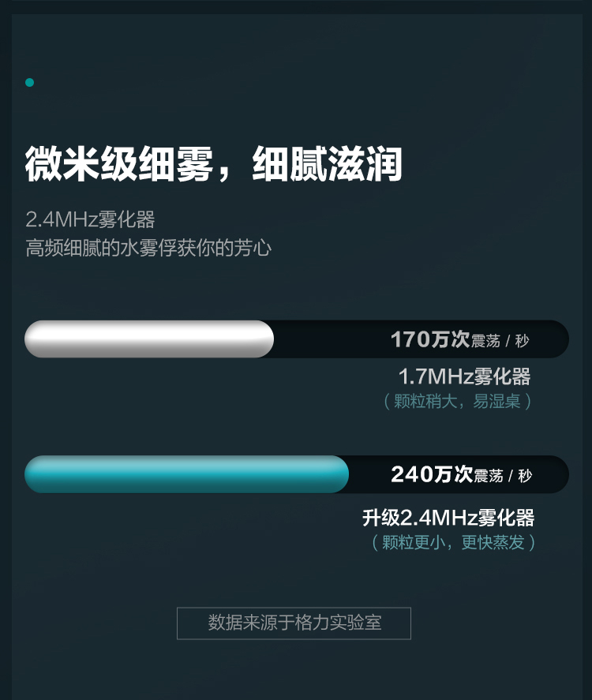592x700 pixels.
Task: Click the note 颗粒更小，更快蒸发
Action: [x=454, y=542]
